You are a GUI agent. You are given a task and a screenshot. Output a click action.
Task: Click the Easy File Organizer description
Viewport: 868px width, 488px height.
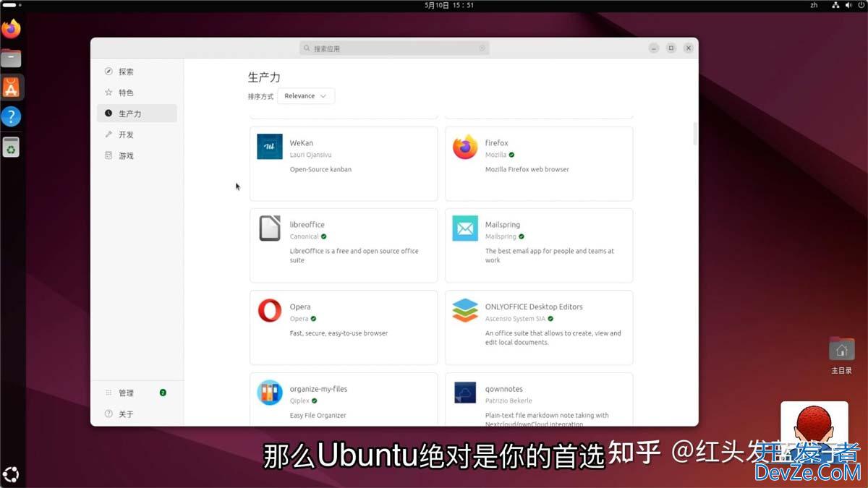318,416
